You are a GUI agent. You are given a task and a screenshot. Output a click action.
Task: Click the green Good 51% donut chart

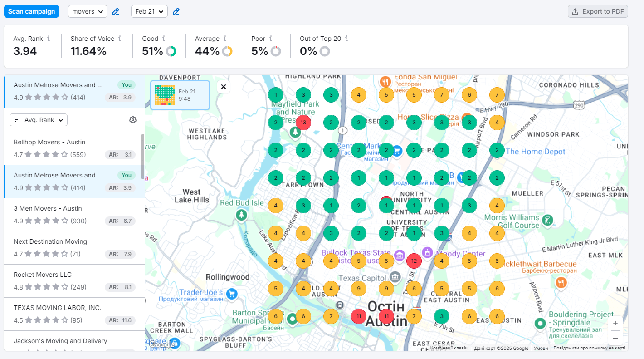[x=171, y=51]
